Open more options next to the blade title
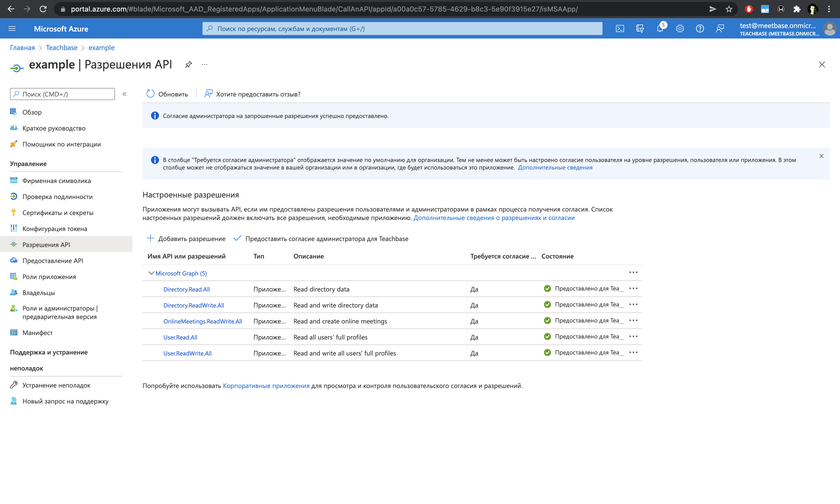 tap(204, 64)
